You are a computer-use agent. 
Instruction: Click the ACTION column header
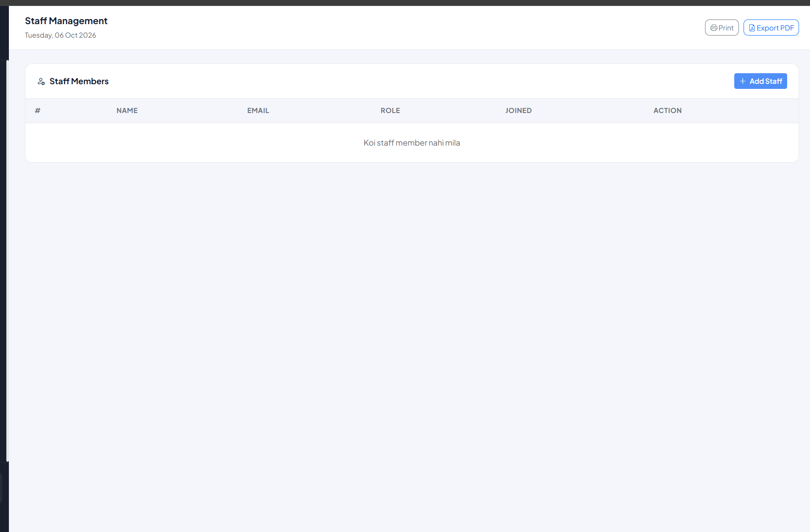tap(667, 110)
